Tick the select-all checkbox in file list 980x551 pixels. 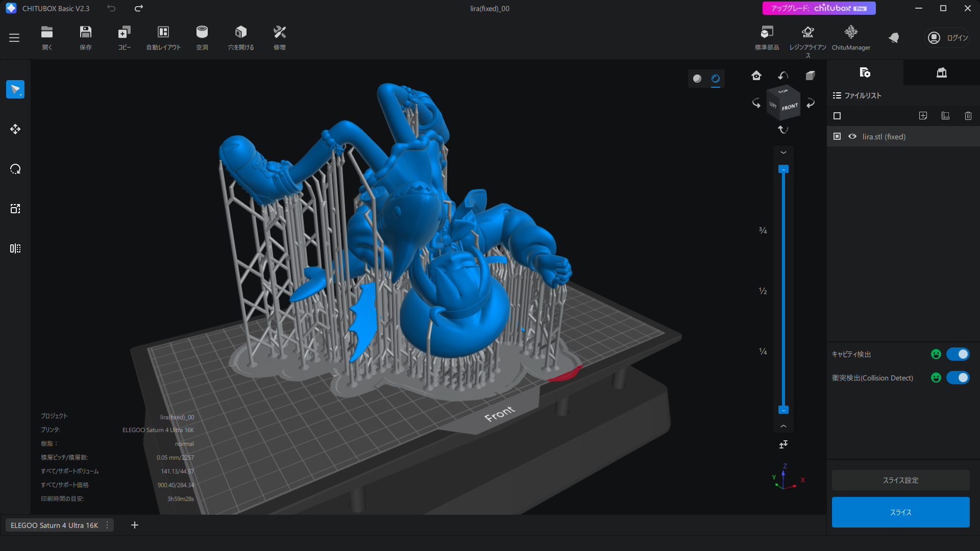point(837,116)
